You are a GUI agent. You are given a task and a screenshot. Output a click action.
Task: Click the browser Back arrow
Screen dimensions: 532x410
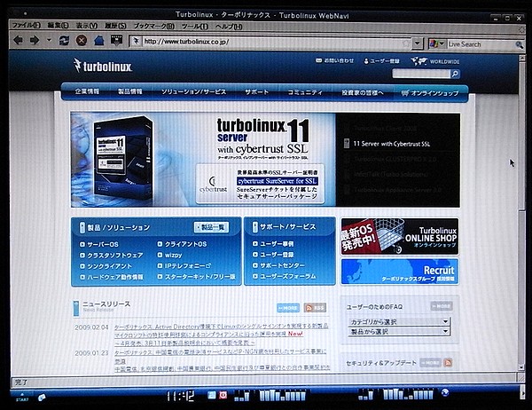[19, 41]
